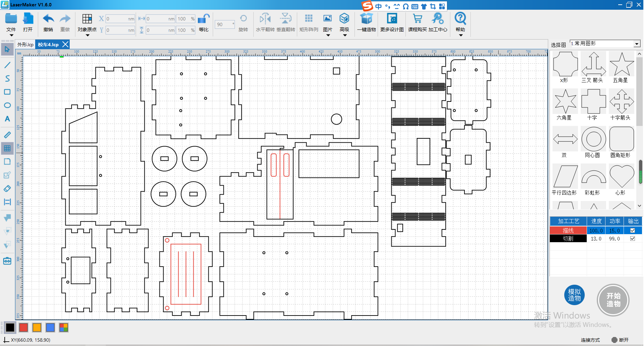This screenshot has height=346, width=644.
Task: Click the 对象原点 object origin grid icon
Action: pyautogui.click(x=87, y=19)
